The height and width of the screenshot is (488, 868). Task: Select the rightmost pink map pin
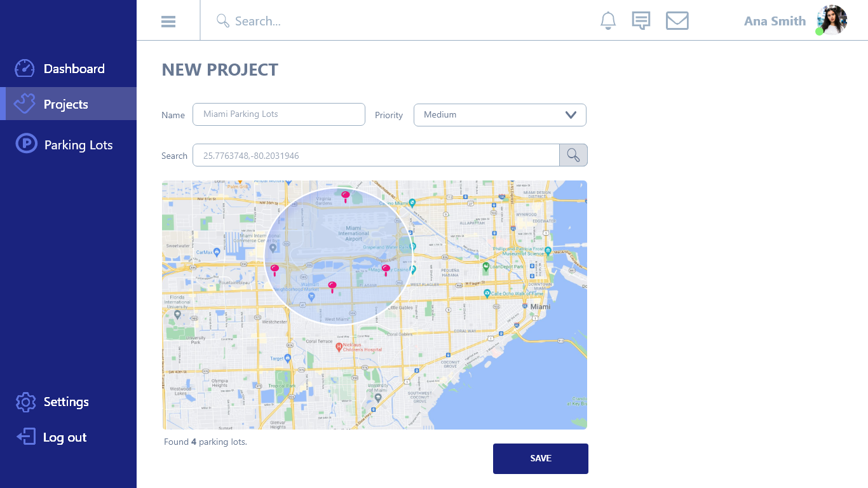(x=385, y=270)
